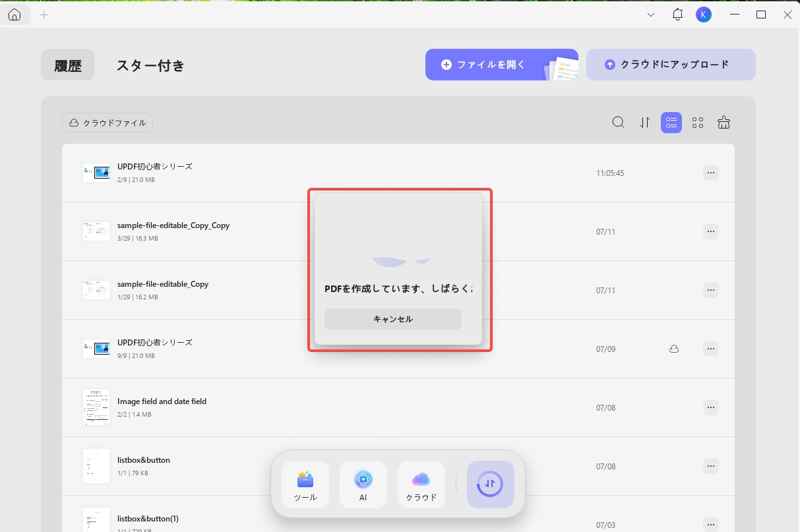Switch to the 履歴 tab
Viewport: 800px width, 532px height.
(68, 65)
